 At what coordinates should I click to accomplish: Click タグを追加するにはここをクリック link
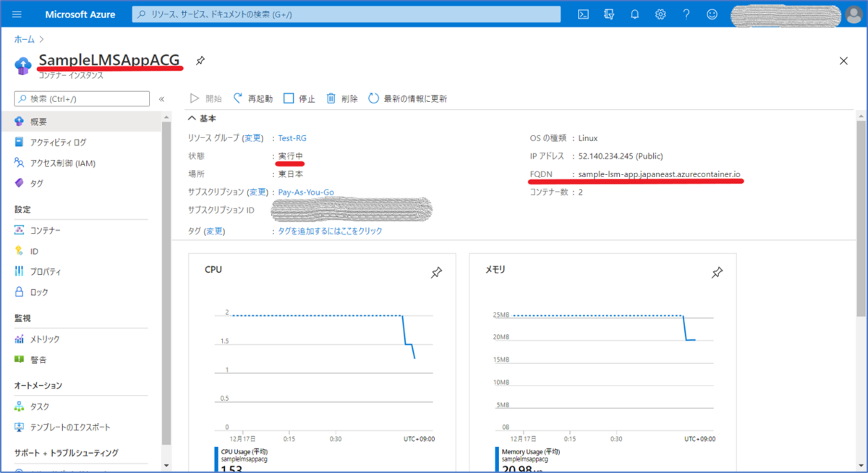click(331, 231)
